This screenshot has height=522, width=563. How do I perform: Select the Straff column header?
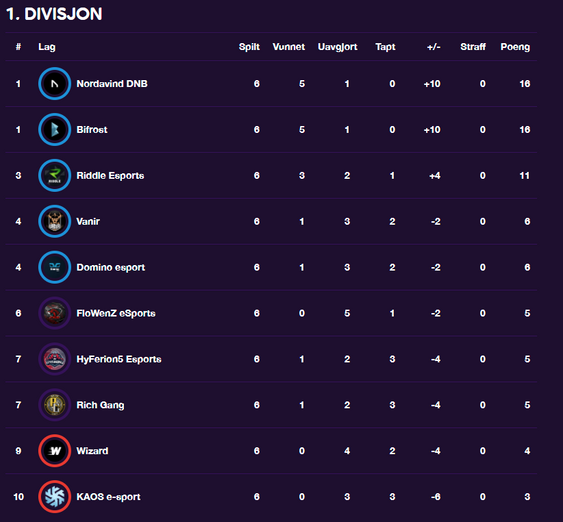click(473, 47)
